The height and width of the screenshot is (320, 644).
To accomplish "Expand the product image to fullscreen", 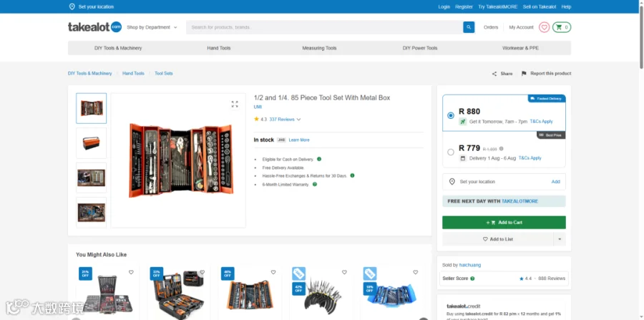I will 235,105.
